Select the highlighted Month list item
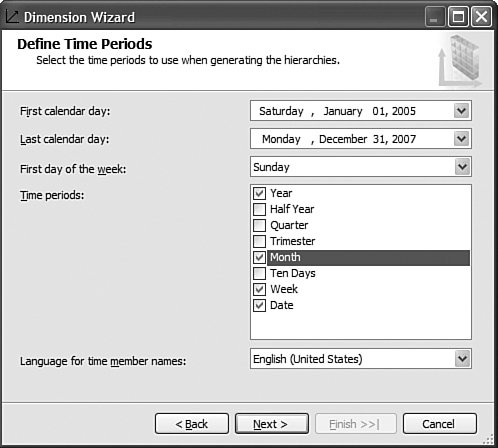 click(x=368, y=258)
